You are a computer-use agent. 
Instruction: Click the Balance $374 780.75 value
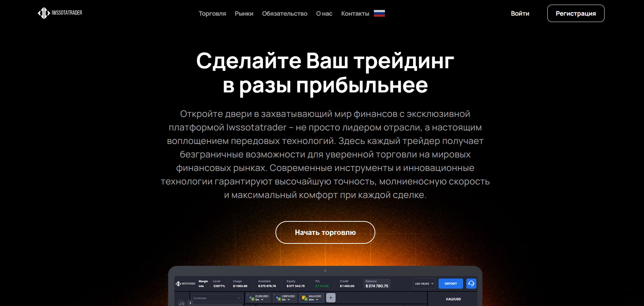(377, 286)
